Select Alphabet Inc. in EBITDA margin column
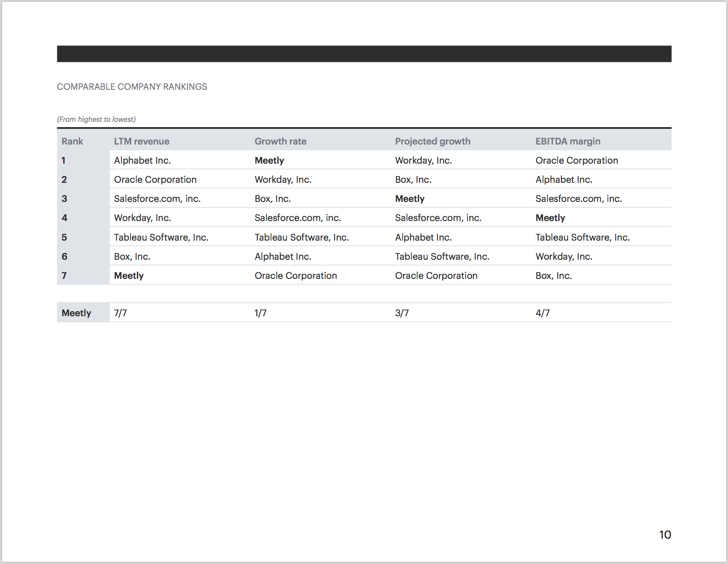Screen dimensions: 728x564 [564, 180]
